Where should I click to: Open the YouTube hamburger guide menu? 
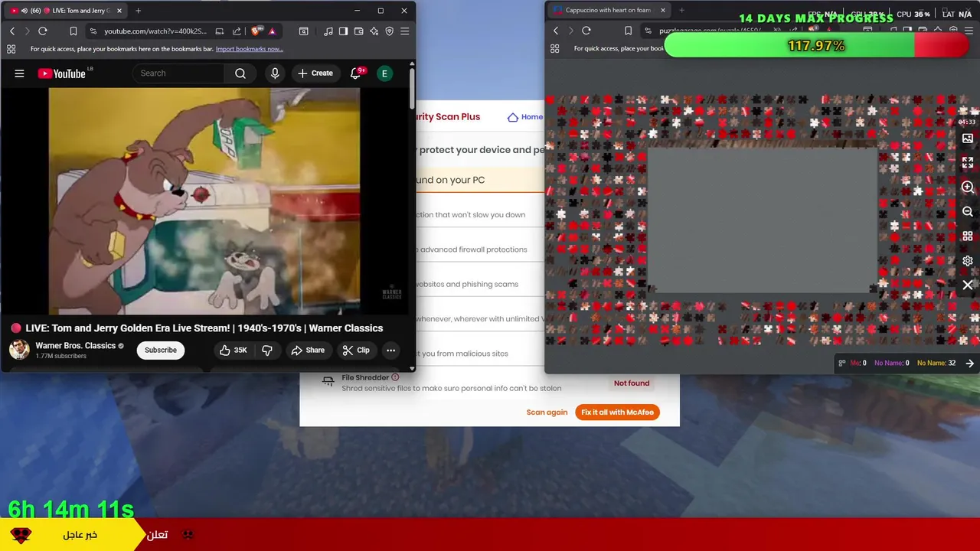(19, 73)
